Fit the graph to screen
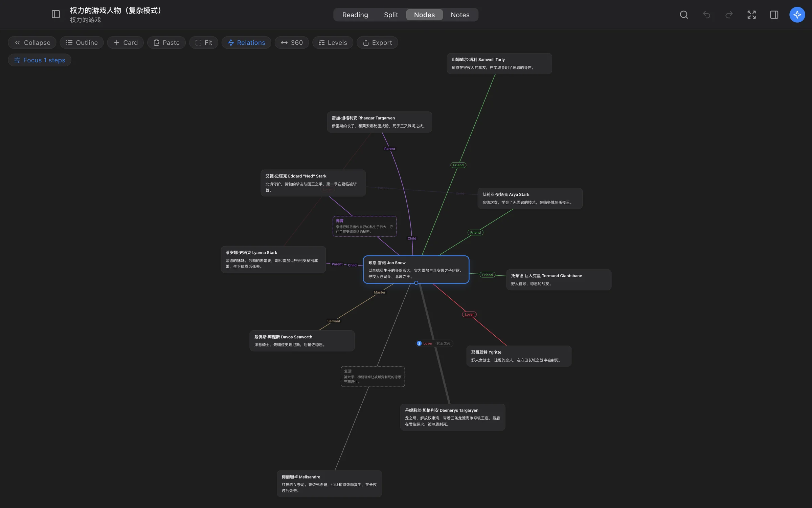 coord(204,43)
